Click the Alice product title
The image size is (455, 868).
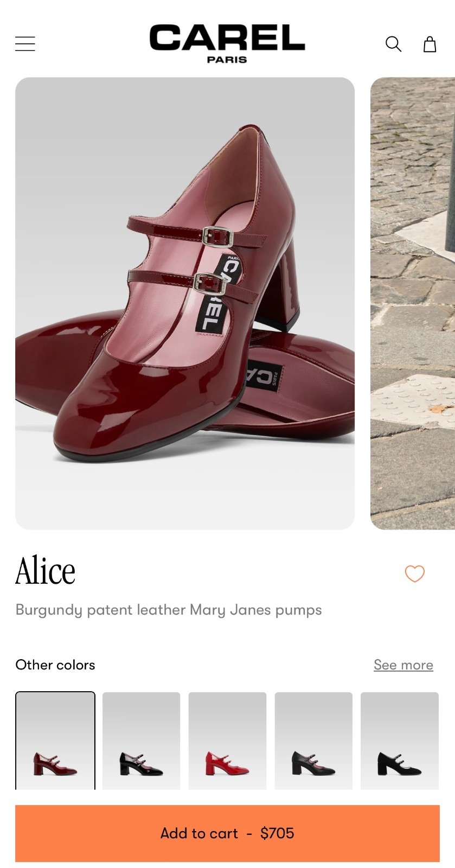click(46, 571)
